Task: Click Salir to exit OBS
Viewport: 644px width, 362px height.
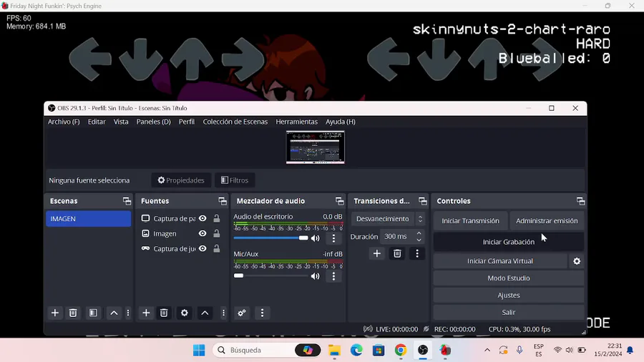Action: [509, 313]
